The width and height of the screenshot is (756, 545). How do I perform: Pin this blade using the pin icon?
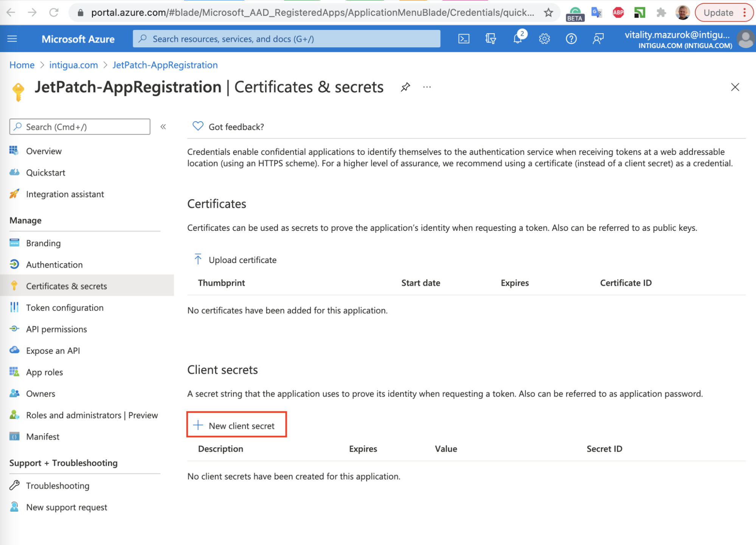[405, 87]
